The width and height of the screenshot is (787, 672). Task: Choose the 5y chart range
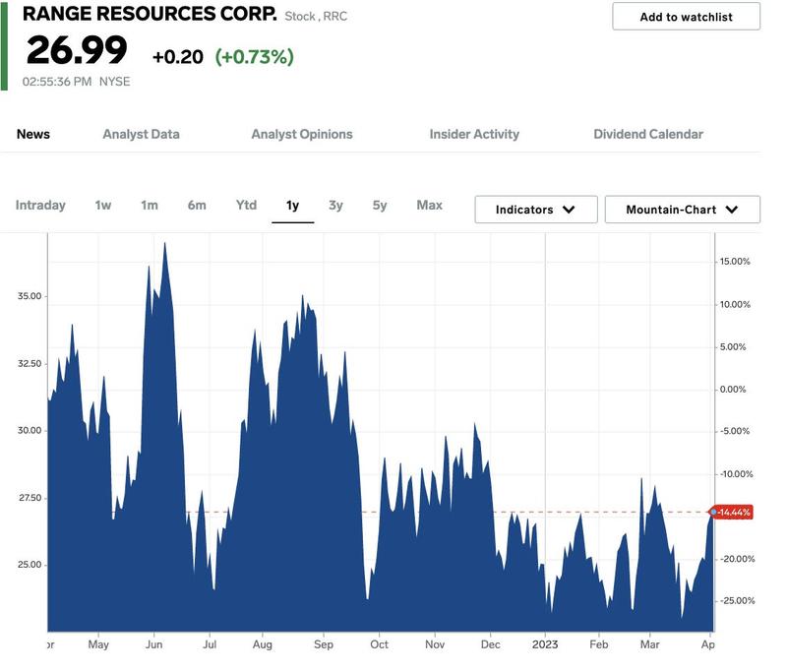click(380, 206)
